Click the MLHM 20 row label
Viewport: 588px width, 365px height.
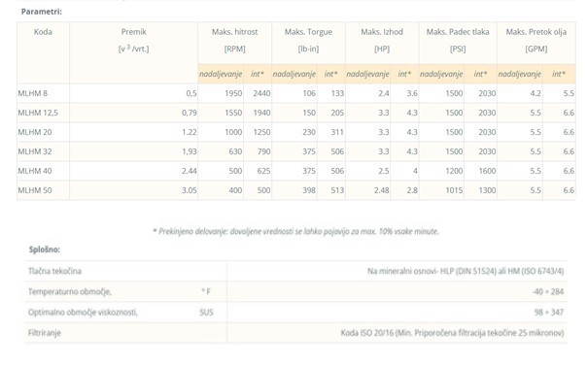tap(35, 132)
